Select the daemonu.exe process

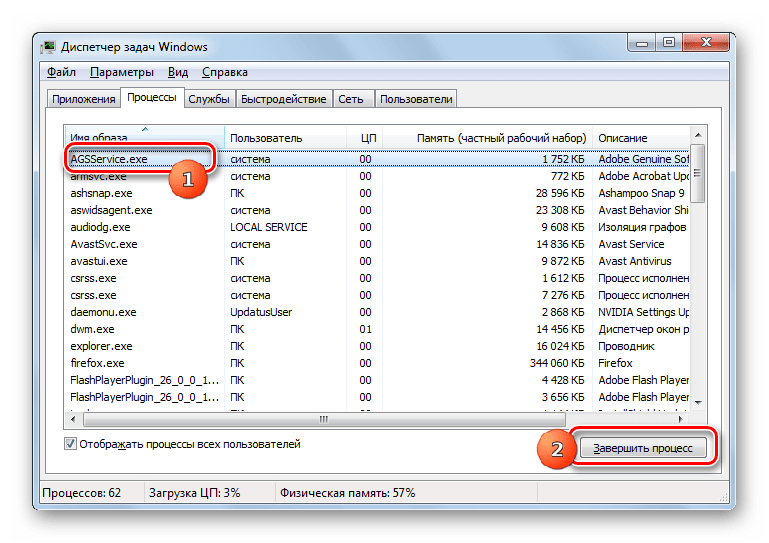377,312
